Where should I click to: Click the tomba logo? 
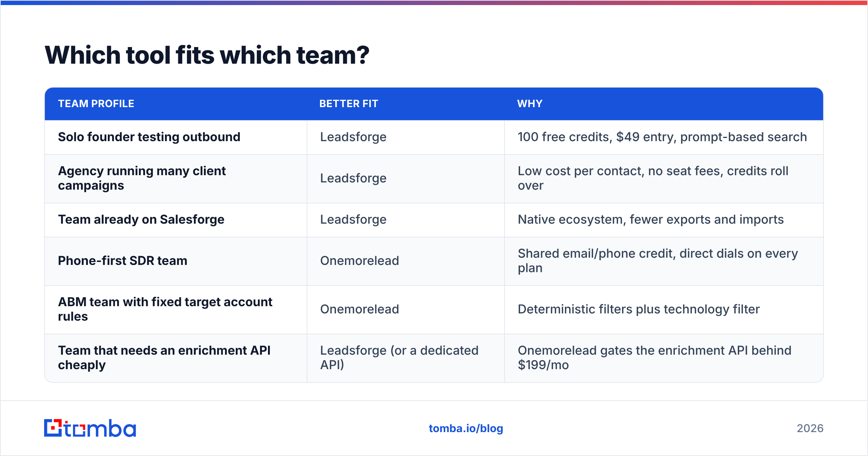[90, 428]
